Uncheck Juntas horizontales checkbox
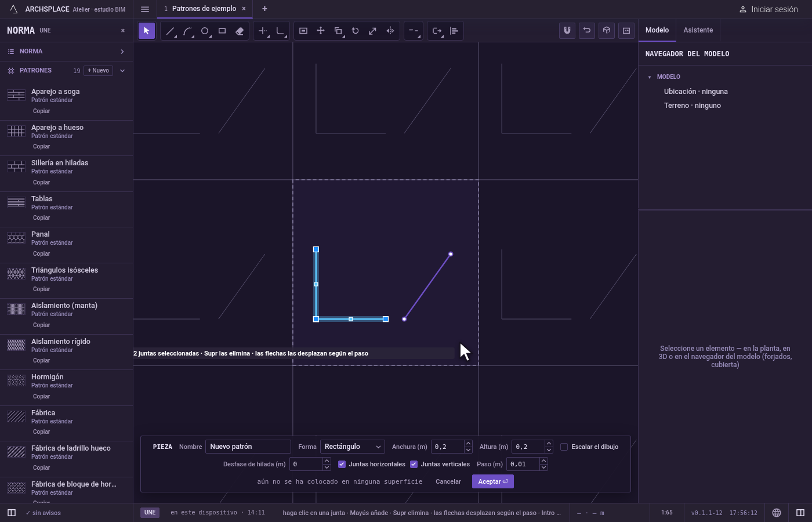812x522 pixels. 342,464
